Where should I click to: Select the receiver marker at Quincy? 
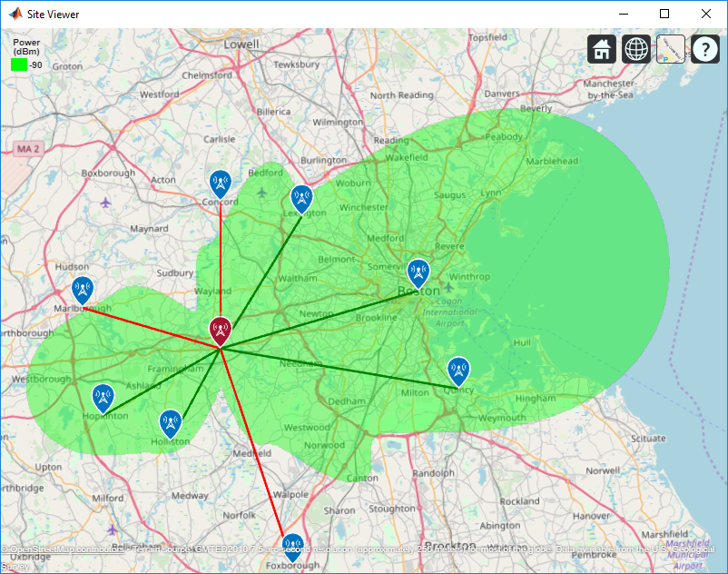[458, 371]
